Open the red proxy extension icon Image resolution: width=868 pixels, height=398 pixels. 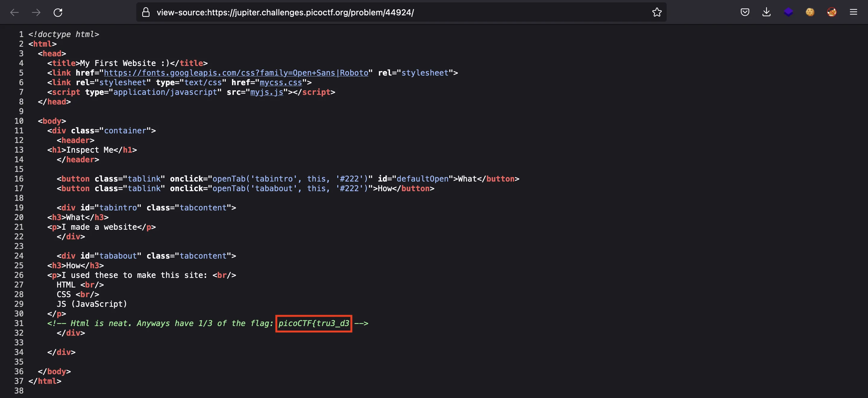point(832,12)
